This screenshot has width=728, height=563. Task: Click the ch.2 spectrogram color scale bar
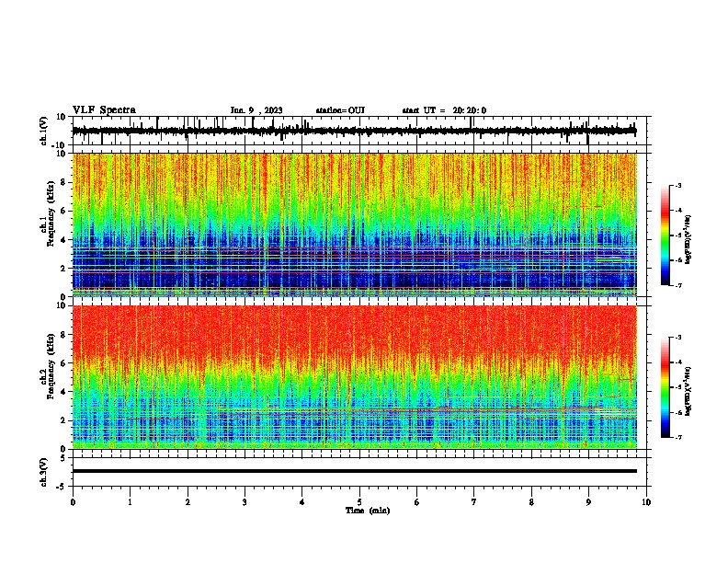click(665, 387)
